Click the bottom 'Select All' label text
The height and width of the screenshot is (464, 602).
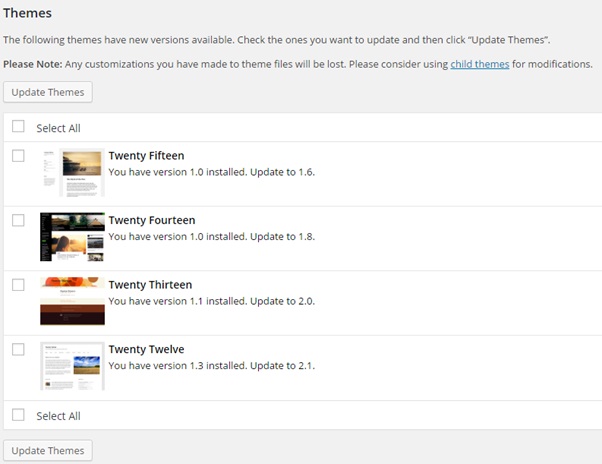pyautogui.click(x=58, y=416)
